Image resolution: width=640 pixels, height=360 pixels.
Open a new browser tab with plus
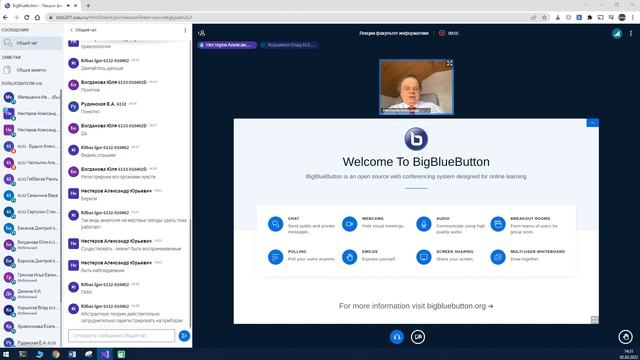point(88,6)
